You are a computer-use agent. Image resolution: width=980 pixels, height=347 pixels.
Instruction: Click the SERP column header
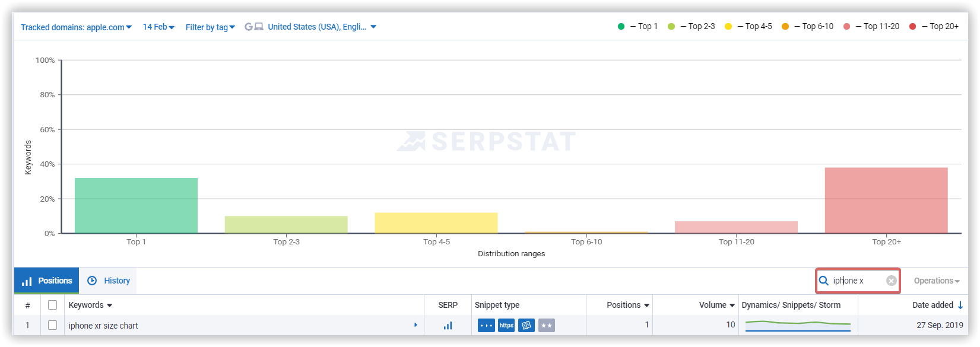coord(448,305)
